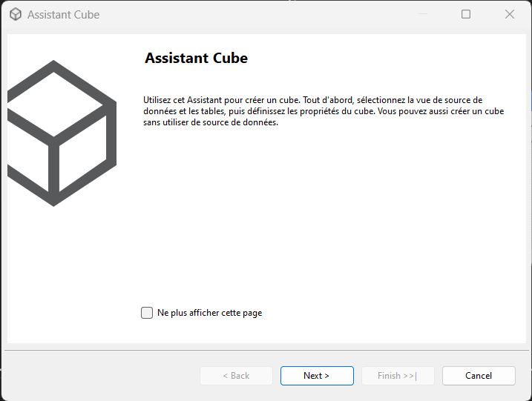Click the horizontal separator above the buttons

tap(266, 350)
